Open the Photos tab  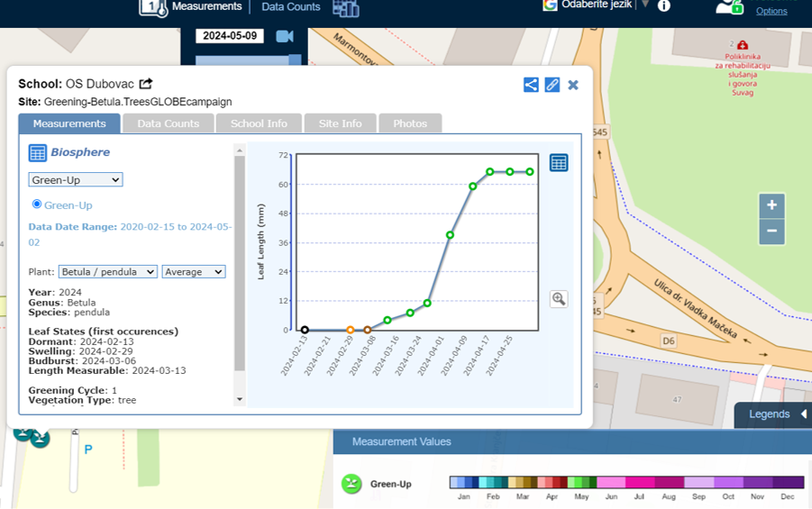tap(410, 123)
